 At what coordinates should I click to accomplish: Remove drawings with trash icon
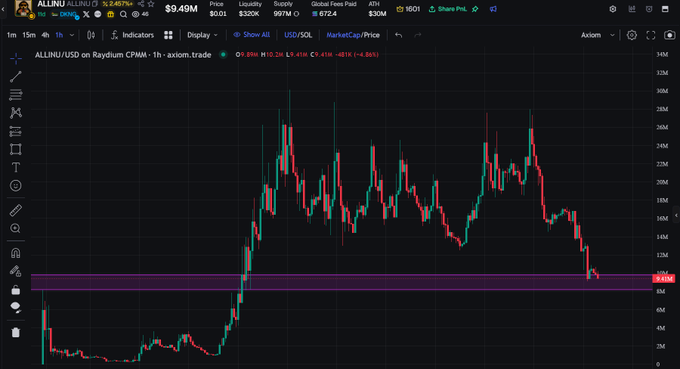pyautogui.click(x=16, y=333)
